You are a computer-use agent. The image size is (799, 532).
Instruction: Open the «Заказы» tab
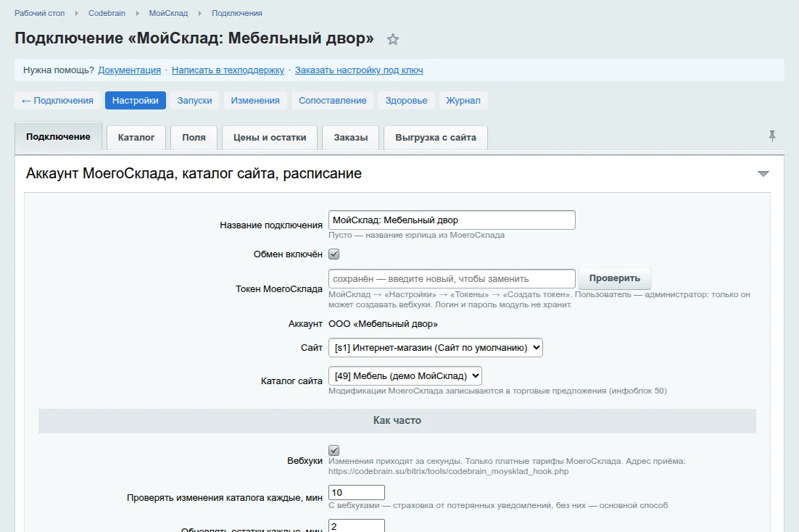click(351, 138)
